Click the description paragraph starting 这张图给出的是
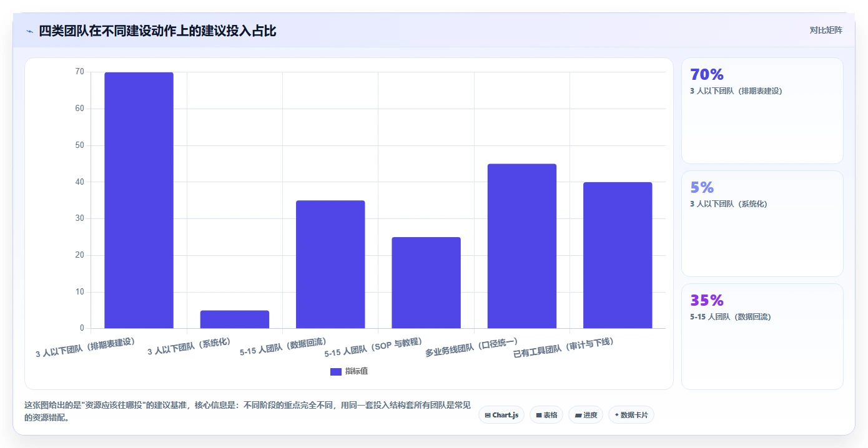This screenshot has height=448, width=868. [x=247, y=412]
